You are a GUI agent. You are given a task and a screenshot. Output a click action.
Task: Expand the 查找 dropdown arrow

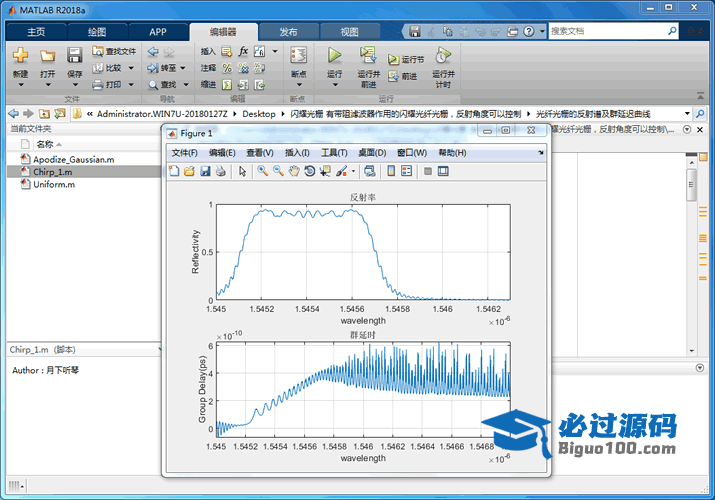coord(186,85)
